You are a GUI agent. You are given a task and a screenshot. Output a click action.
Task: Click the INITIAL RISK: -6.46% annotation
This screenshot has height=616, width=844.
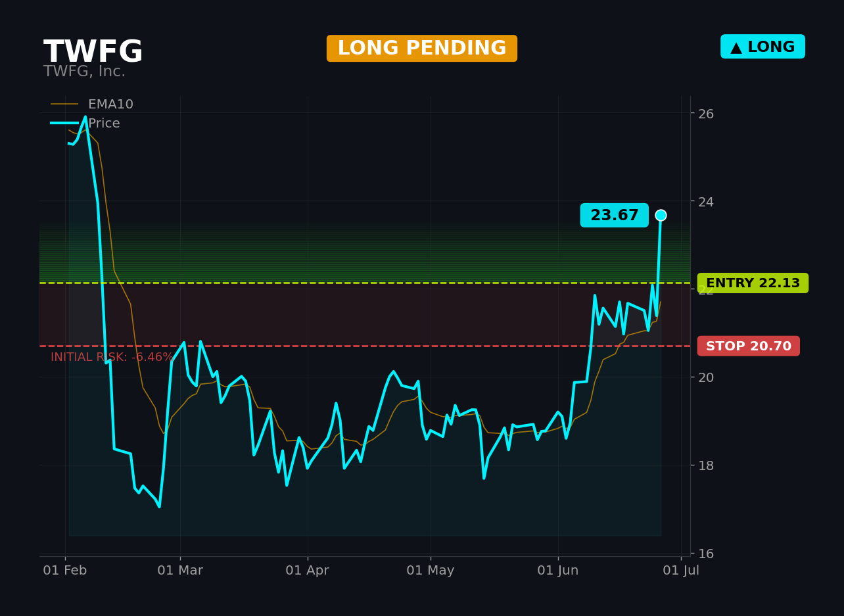112,358
